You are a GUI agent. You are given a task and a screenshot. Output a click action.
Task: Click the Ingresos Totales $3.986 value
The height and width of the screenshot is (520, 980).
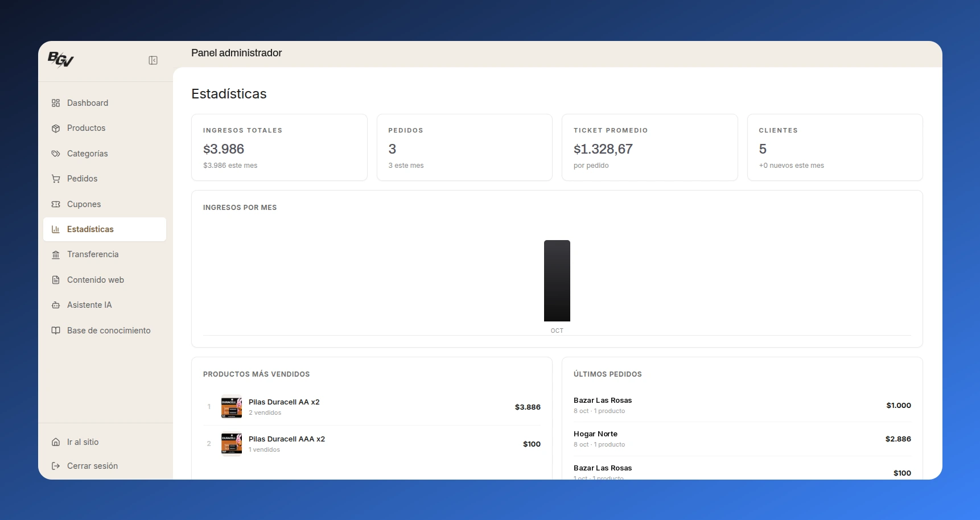pyautogui.click(x=224, y=149)
